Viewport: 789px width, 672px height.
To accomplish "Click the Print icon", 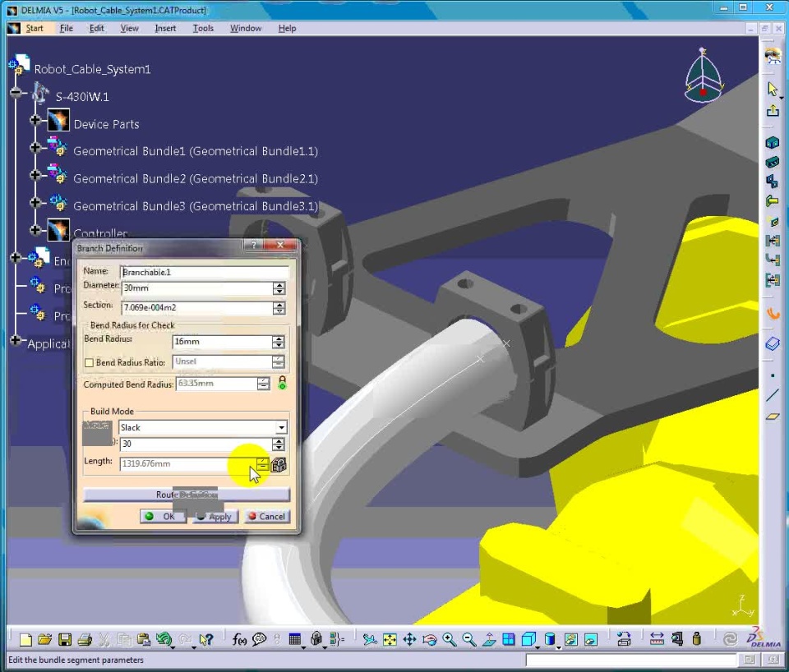I will [85, 639].
